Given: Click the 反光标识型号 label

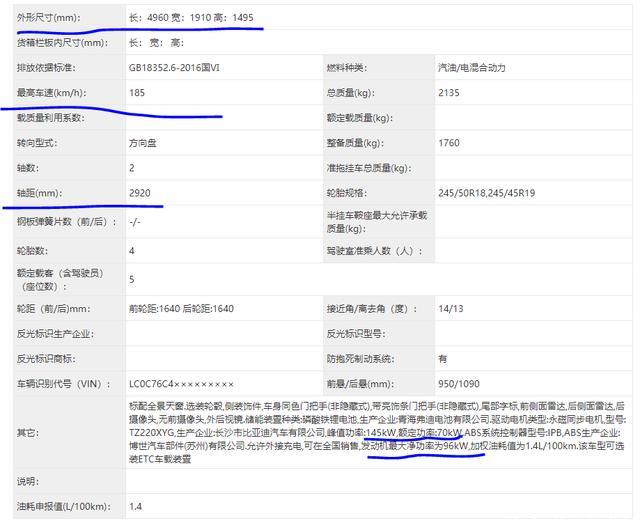Looking at the screenshot, I should [356, 334].
